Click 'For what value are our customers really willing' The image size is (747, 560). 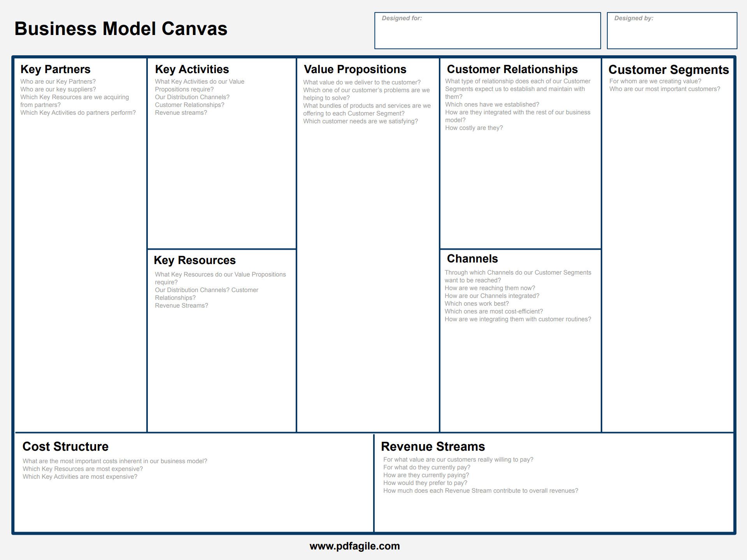(458, 460)
